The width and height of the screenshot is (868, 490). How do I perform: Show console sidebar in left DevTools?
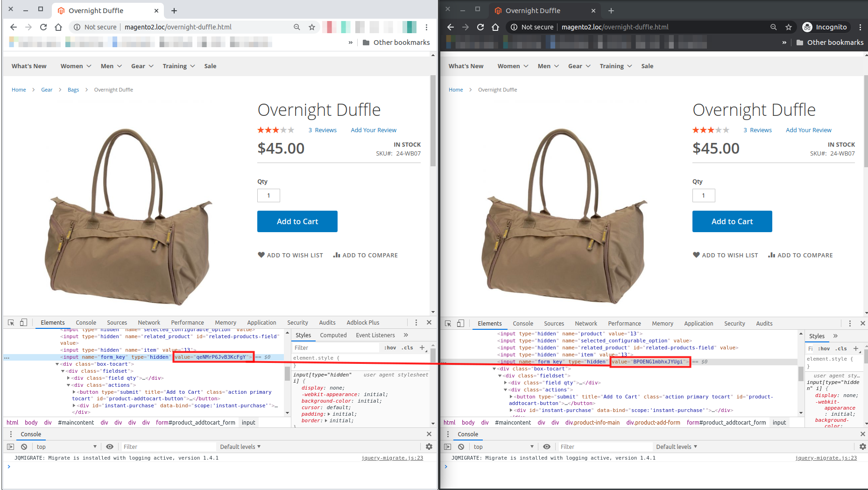[11, 447]
